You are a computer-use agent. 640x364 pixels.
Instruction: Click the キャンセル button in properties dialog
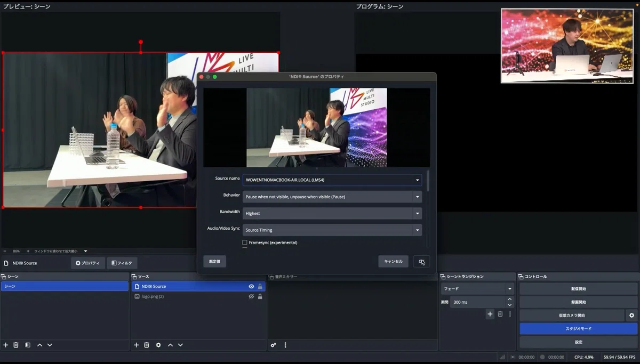point(393,261)
